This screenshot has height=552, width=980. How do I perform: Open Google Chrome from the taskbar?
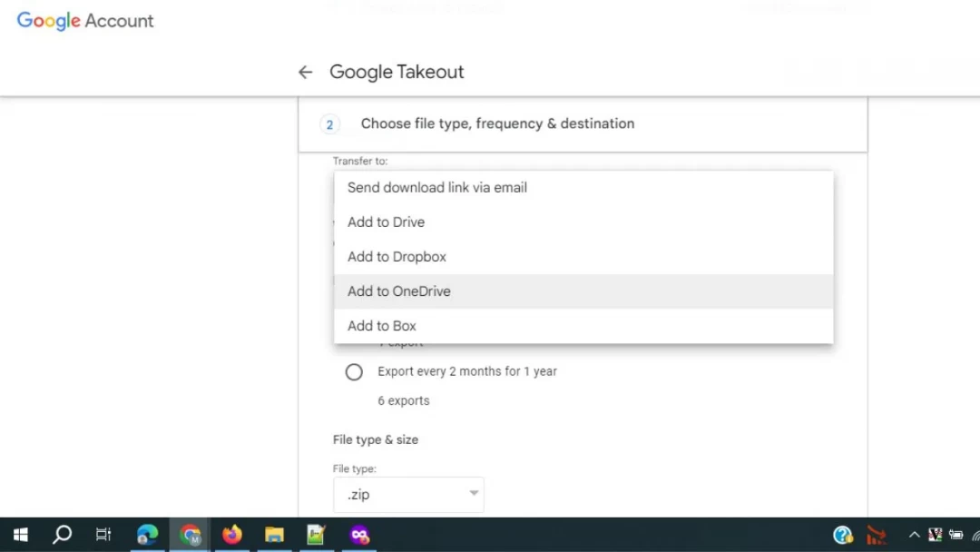coord(190,535)
